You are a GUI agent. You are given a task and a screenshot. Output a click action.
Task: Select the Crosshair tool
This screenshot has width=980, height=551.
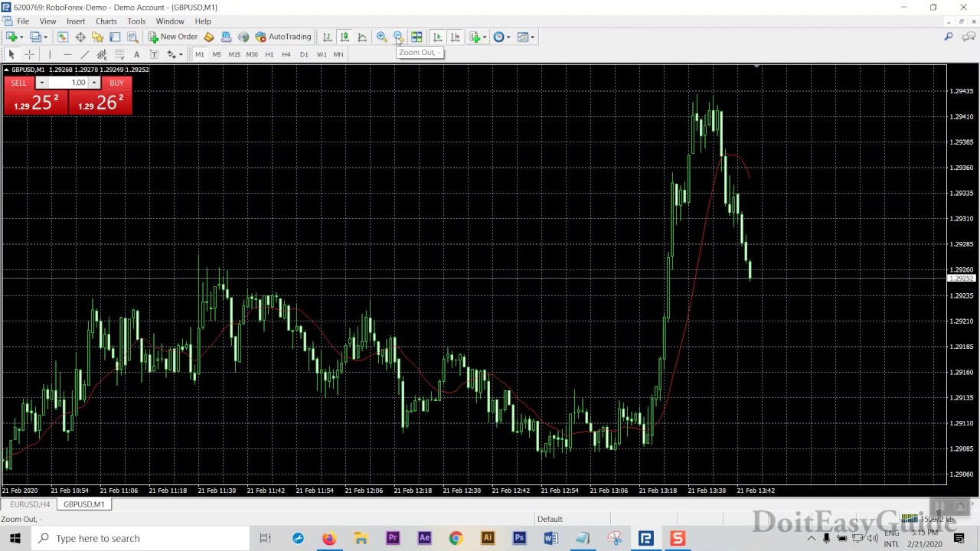pos(30,54)
